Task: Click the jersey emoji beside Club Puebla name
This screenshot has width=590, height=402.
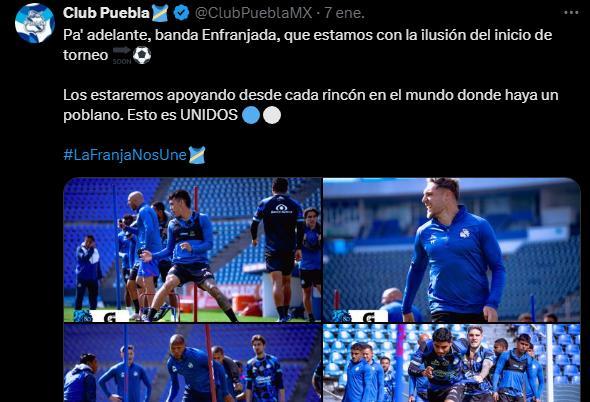Action: (x=160, y=13)
